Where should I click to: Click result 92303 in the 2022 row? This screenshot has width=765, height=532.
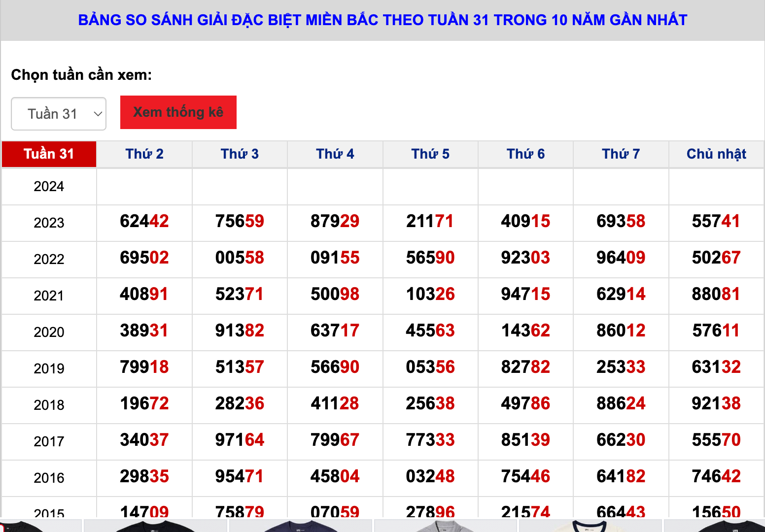pyautogui.click(x=525, y=258)
